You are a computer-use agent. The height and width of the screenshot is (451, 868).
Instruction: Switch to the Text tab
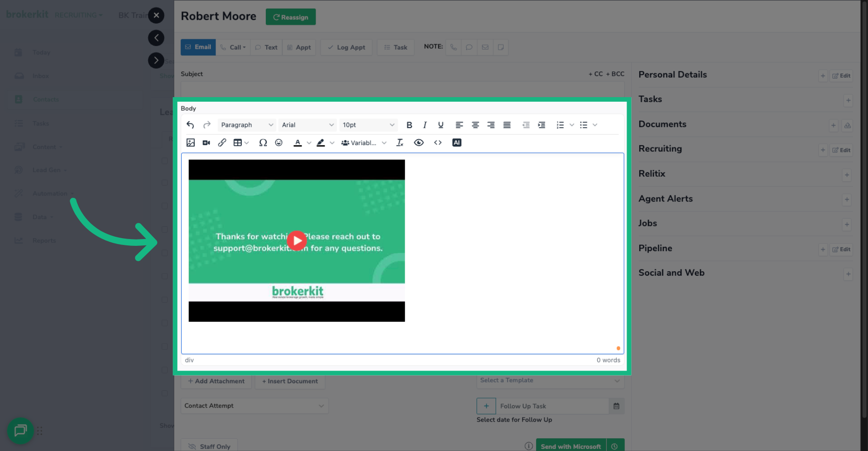[266, 47]
